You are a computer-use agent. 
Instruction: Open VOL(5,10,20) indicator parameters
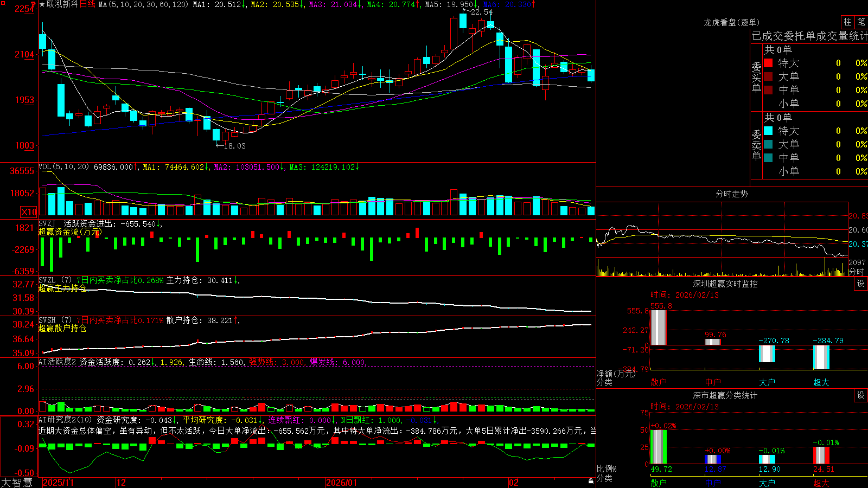(63, 167)
